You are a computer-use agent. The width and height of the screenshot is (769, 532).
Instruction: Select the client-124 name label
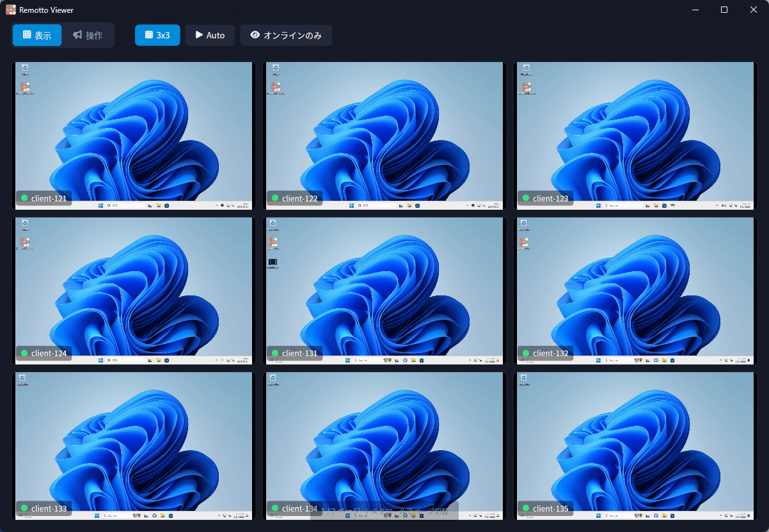point(49,353)
